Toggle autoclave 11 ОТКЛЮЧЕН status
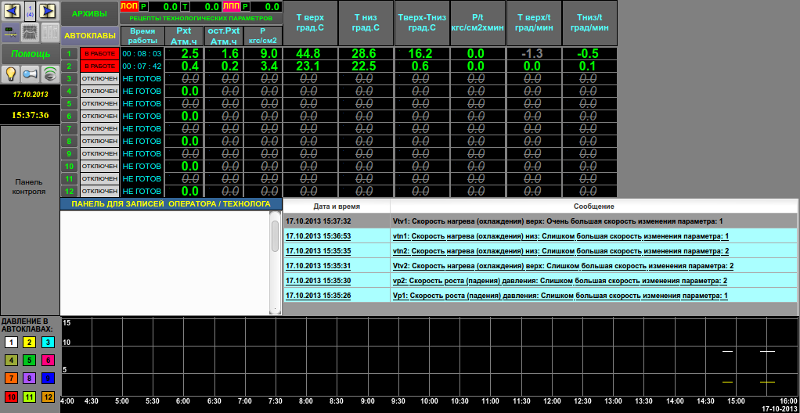This screenshot has width=800, height=413. 99,178
